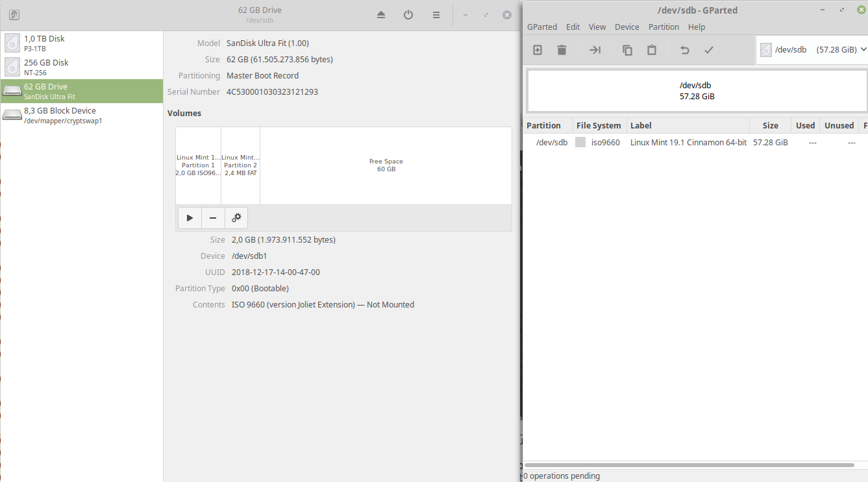Click partition size 2,0 GB (1.973.911.552 bytes)
868x482 pixels.
tap(284, 239)
